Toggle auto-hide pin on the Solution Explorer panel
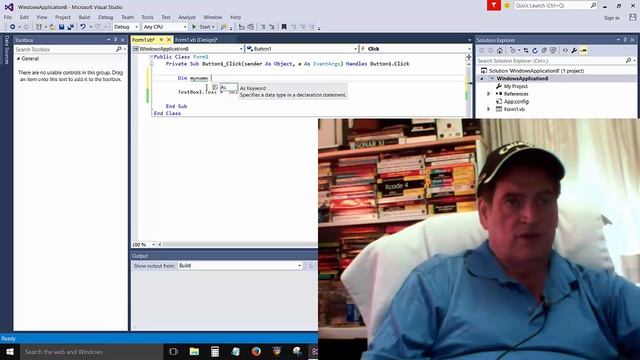Viewport: 640px width, 360px height. [x=625, y=40]
